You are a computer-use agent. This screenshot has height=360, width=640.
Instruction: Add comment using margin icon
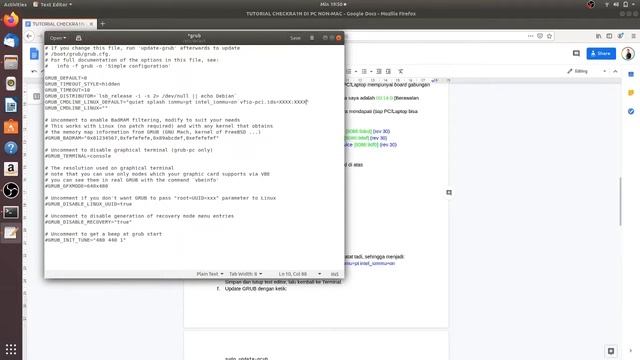point(449,192)
